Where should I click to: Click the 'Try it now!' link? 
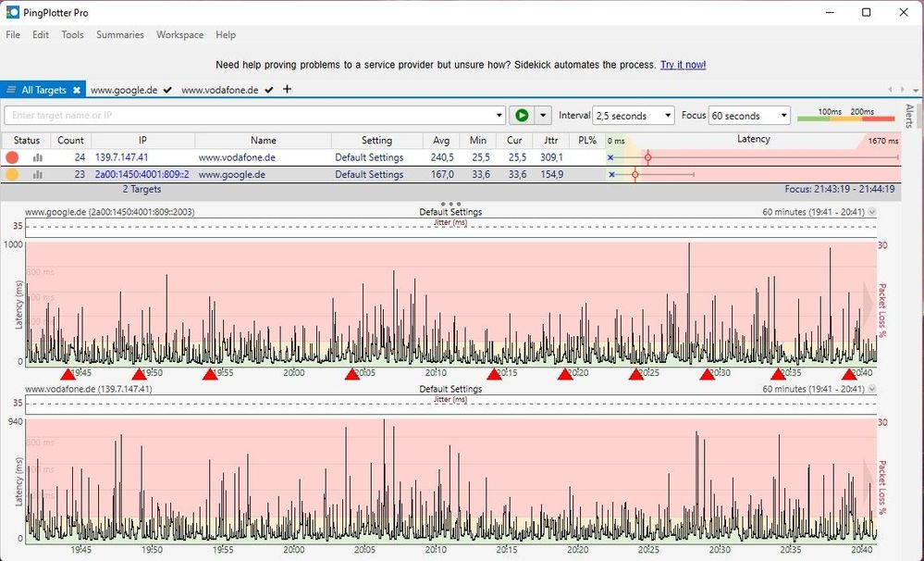[x=683, y=65]
